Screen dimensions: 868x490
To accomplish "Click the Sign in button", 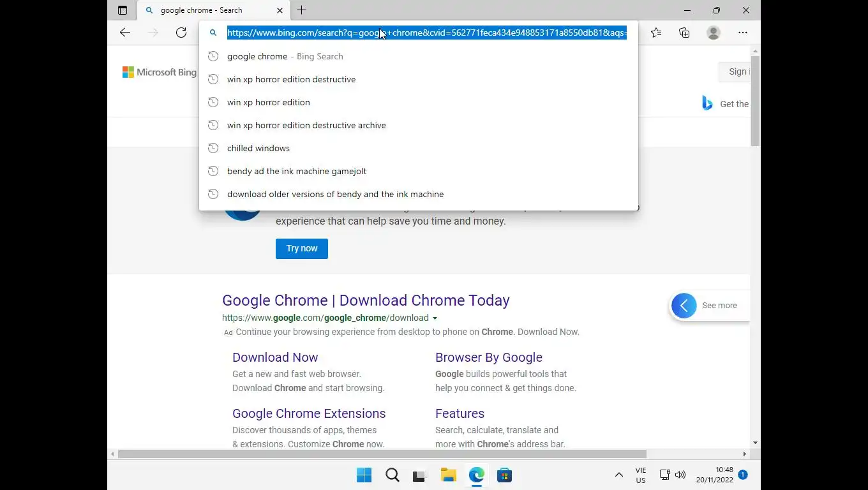I will tap(735, 71).
